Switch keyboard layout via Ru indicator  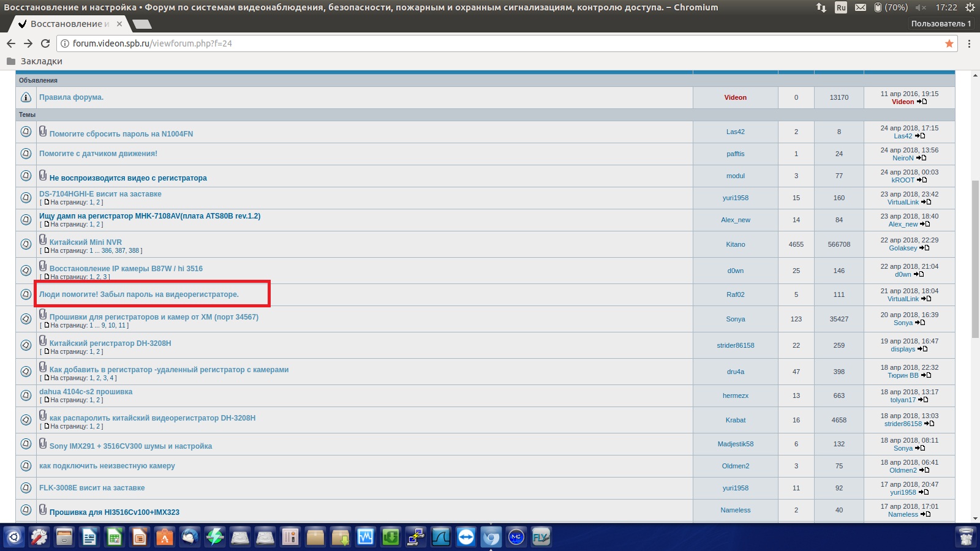pos(841,7)
